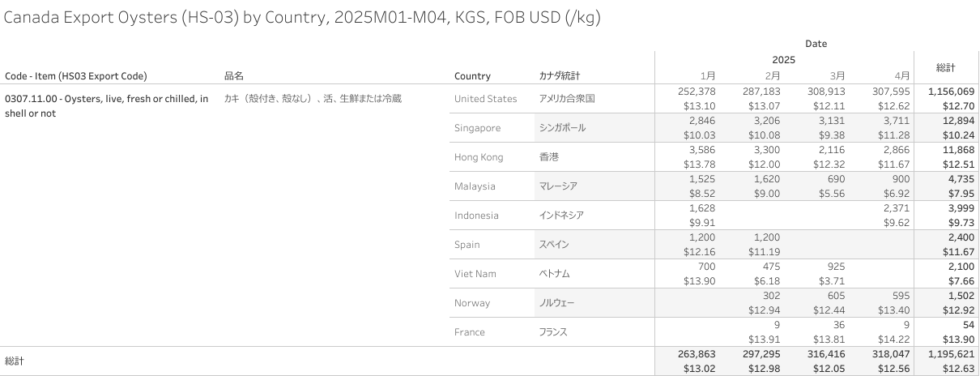
Task: Select the France country label
Action: point(470,332)
